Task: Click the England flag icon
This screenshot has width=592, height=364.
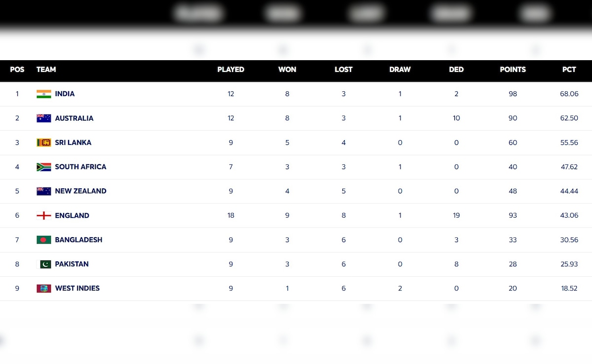Action: coord(43,216)
